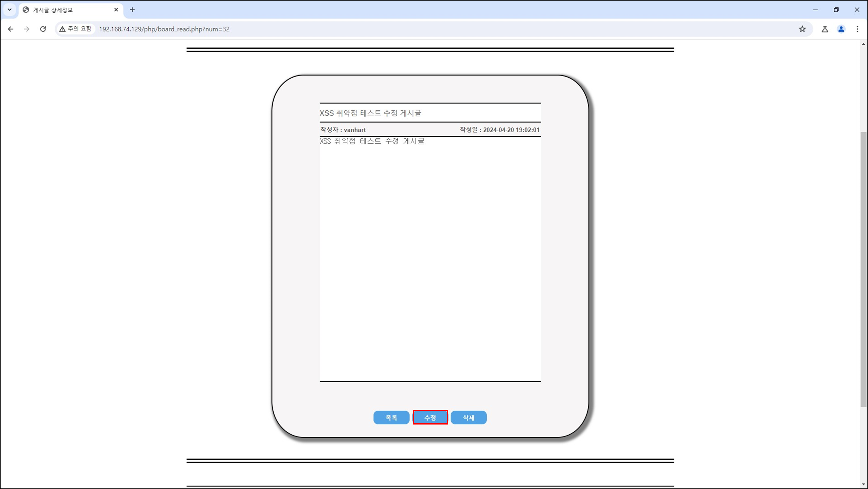Click the browser forward arrow
Viewport: 868px width, 489px height.
27,29
